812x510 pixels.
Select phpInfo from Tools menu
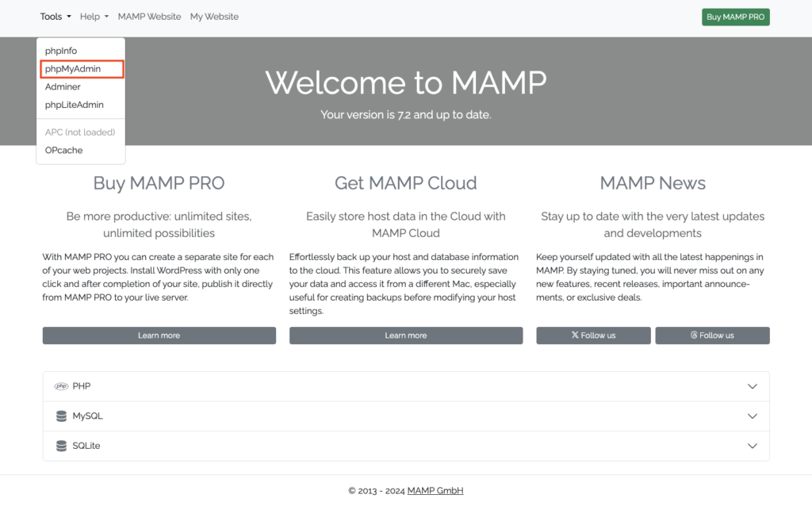(61, 51)
